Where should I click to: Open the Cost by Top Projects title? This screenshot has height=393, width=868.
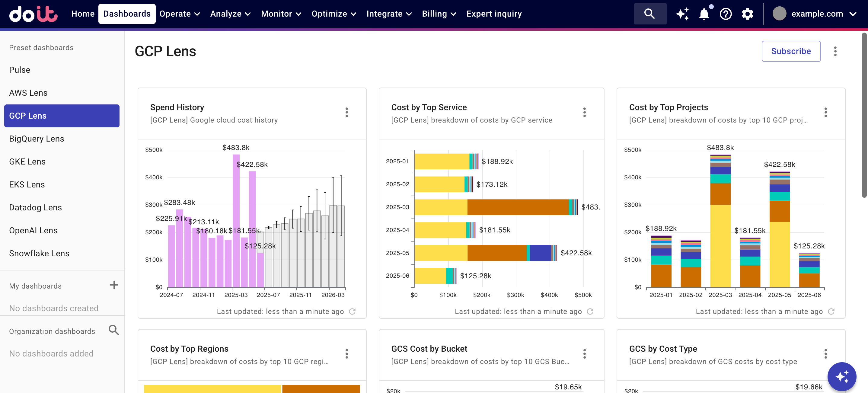(668, 107)
